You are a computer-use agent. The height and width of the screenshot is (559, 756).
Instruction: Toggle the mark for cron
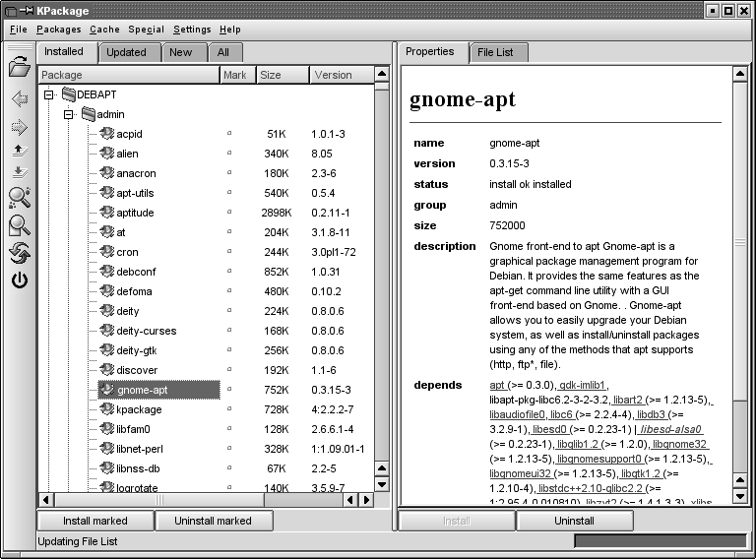click(x=229, y=251)
